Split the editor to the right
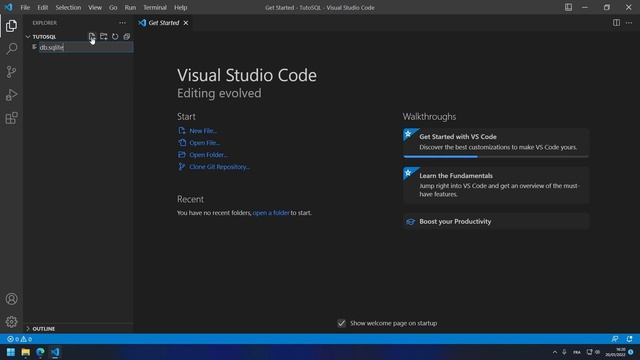 616,23
